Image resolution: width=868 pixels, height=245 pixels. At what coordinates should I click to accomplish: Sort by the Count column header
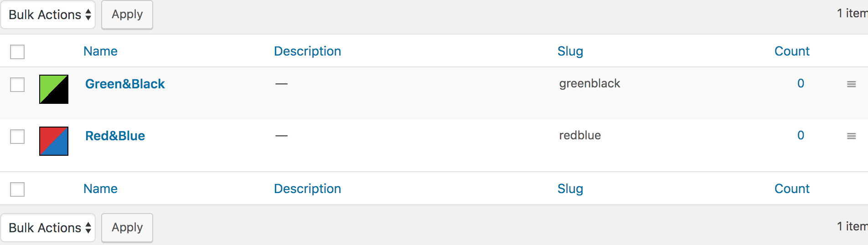[792, 51]
